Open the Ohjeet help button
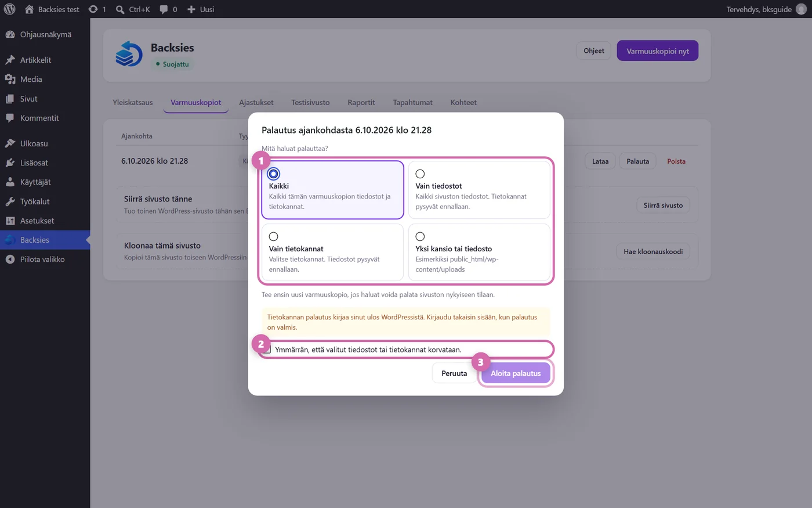 [594, 51]
